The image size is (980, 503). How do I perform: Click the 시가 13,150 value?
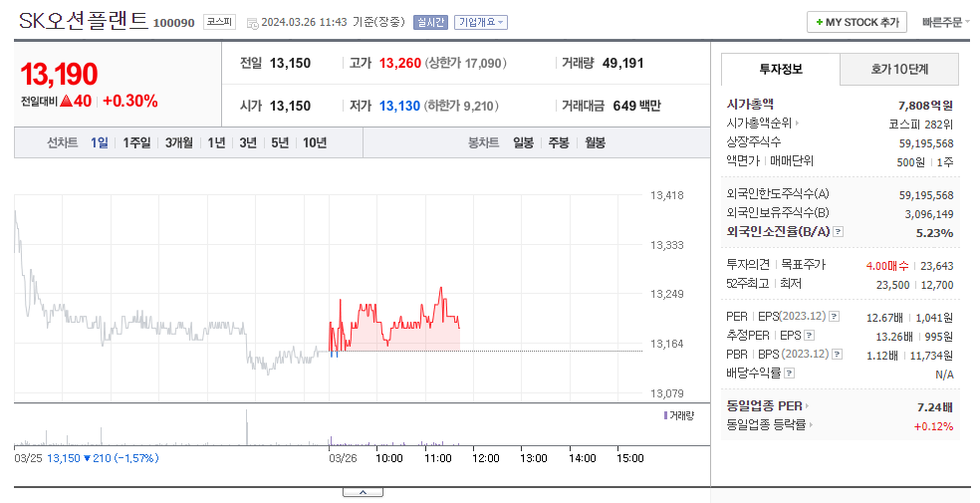[290, 107]
